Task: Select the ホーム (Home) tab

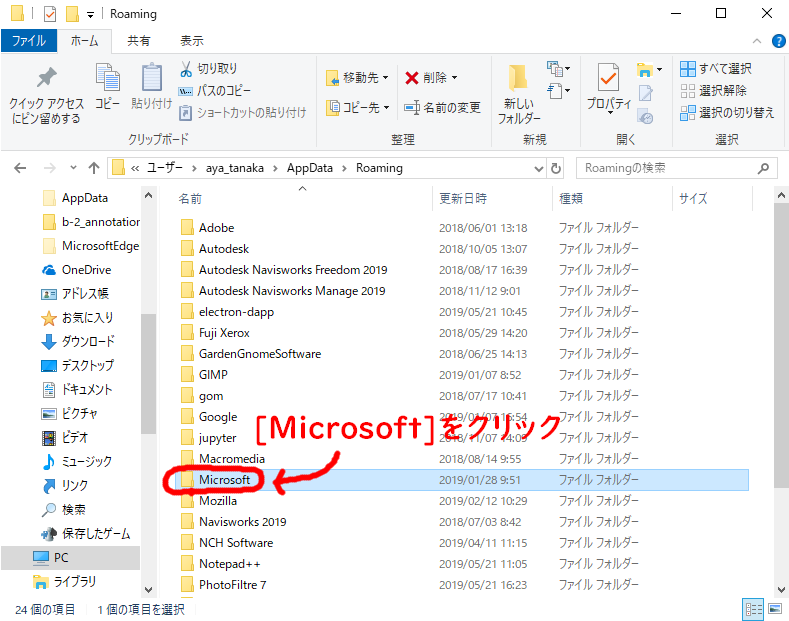Action: tap(84, 41)
